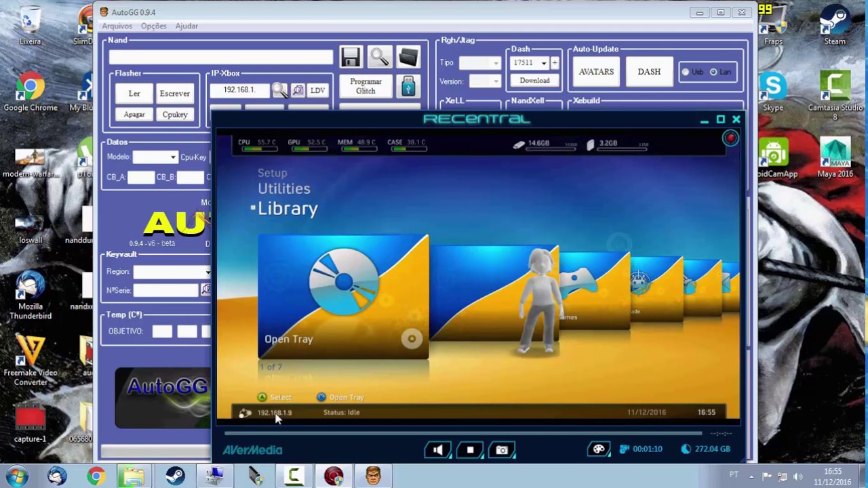Click the Nand file path field

tap(220, 57)
